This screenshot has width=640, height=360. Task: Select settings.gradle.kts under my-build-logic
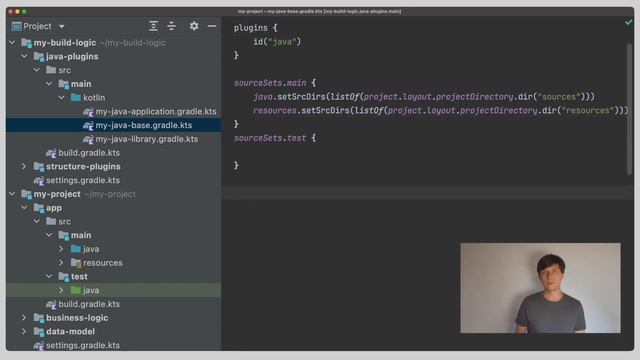83,180
